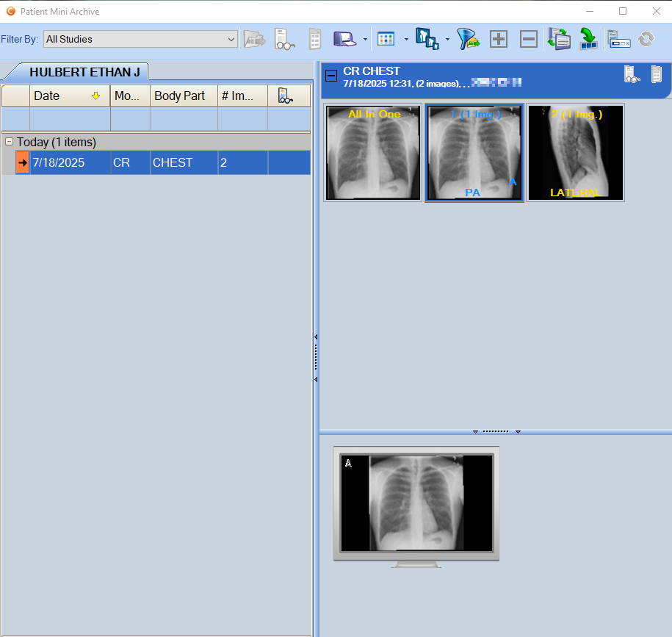
Task: Click the open study folder arrow icon
Action: 255,40
